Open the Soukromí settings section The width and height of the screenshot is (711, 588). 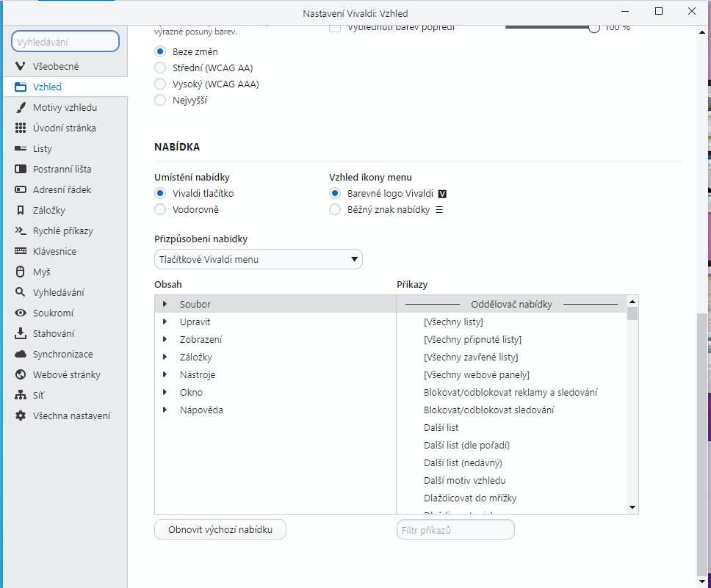pyautogui.click(x=65, y=313)
